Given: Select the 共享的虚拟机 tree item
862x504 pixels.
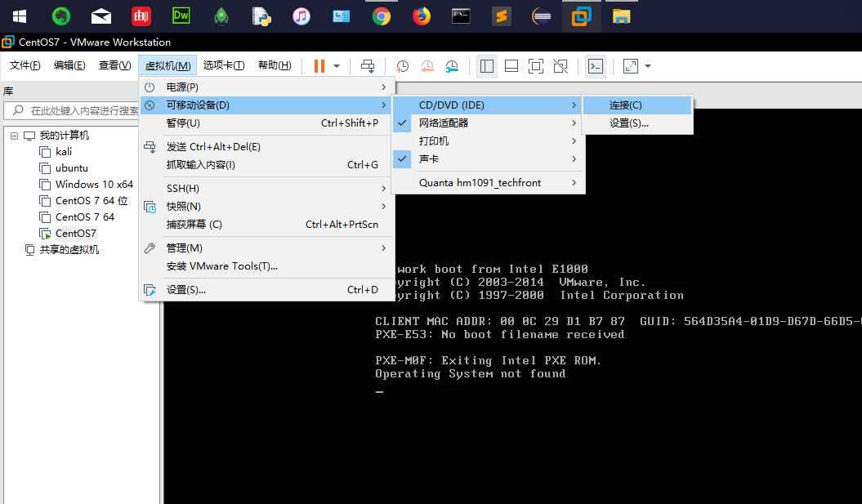Looking at the screenshot, I should 69,250.
